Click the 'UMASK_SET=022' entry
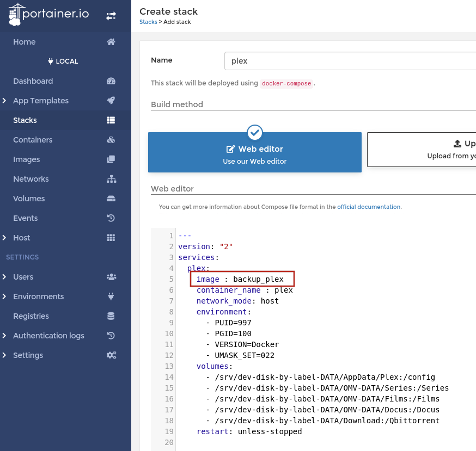The height and width of the screenshot is (451, 476). [x=245, y=355]
